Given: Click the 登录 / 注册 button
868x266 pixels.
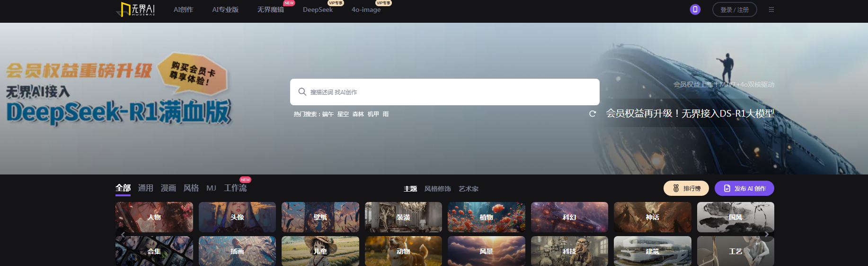Looking at the screenshot, I should point(734,9).
